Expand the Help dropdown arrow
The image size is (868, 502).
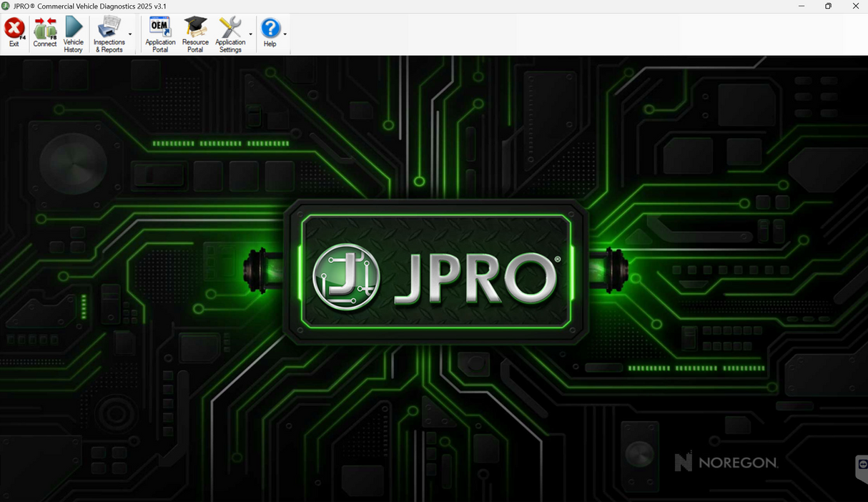pyautogui.click(x=285, y=34)
